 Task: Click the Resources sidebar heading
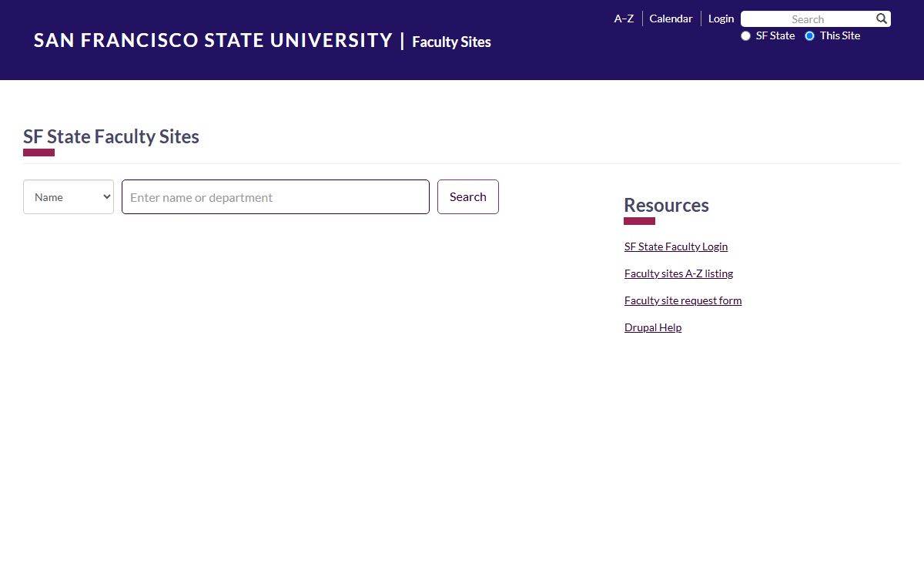[x=666, y=206]
